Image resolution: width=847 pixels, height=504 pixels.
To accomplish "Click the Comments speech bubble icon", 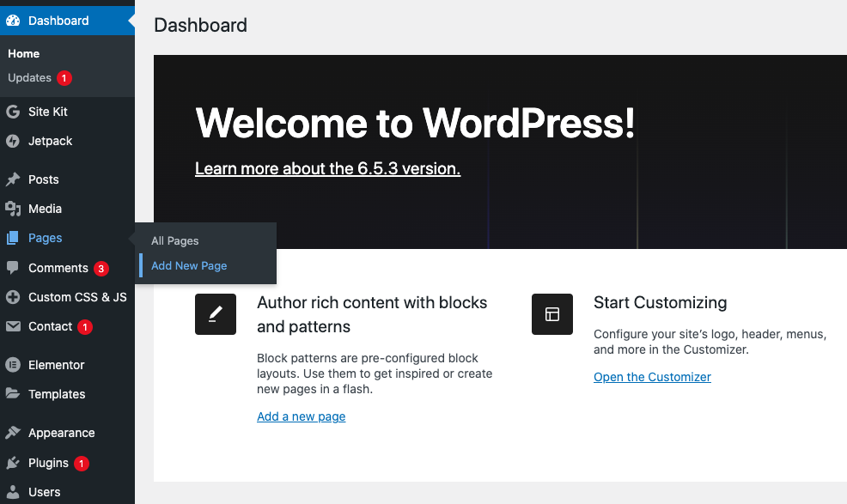I will tap(13, 268).
